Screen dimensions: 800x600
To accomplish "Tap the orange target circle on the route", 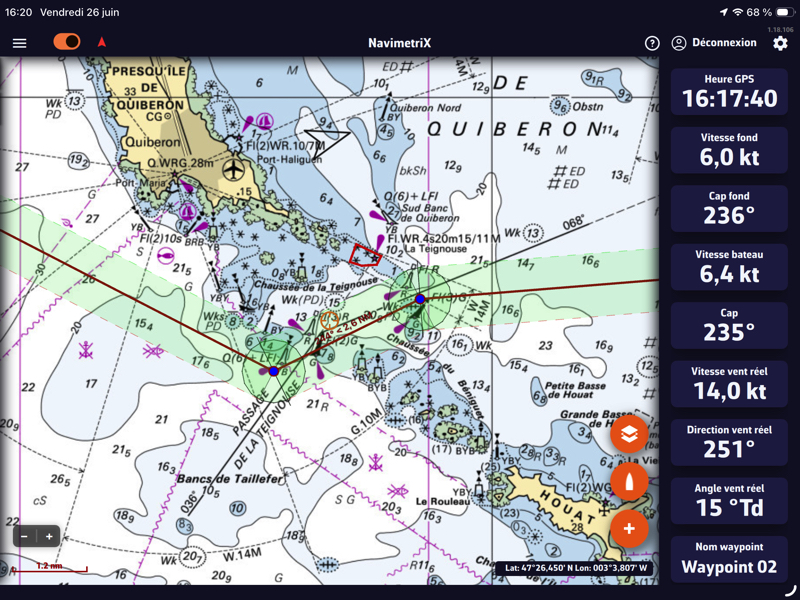I will (x=330, y=320).
